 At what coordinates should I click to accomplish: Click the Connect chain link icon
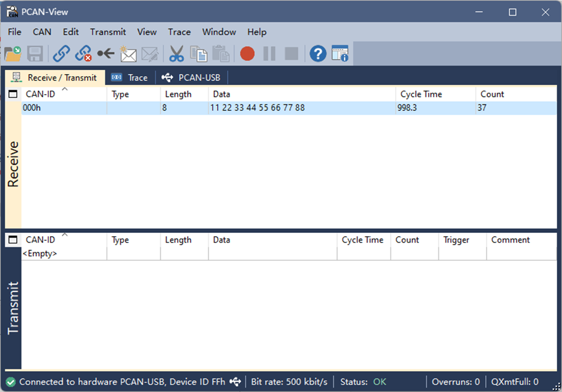tap(61, 54)
